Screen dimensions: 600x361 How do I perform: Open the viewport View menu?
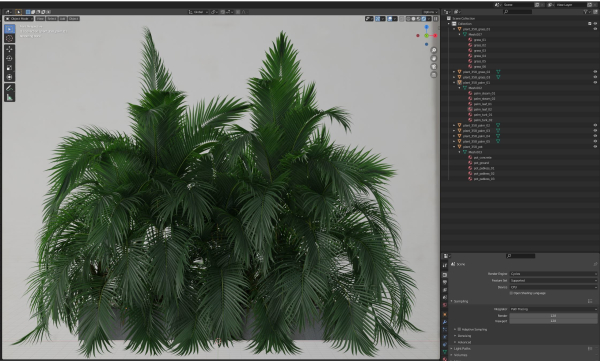click(x=40, y=18)
